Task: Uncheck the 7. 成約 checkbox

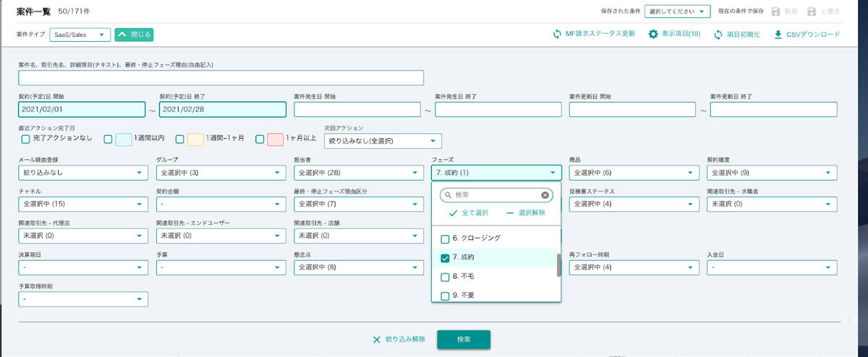Action: click(x=445, y=257)
